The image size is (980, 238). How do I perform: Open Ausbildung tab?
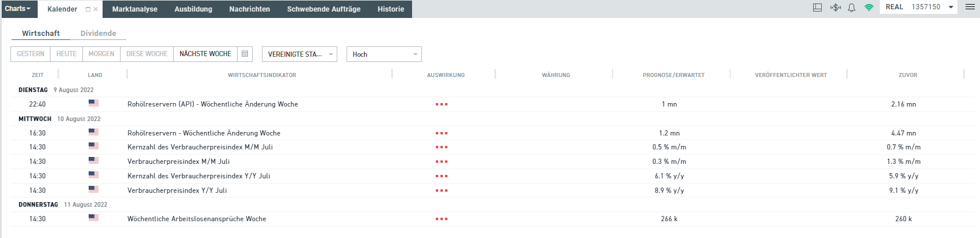point(193,9)
